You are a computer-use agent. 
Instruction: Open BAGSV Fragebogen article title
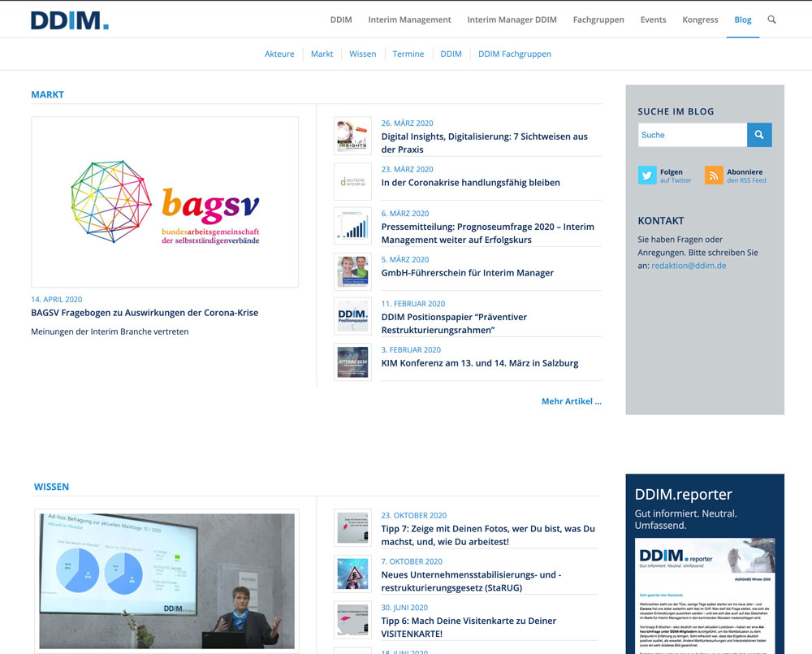pos(145,313)
